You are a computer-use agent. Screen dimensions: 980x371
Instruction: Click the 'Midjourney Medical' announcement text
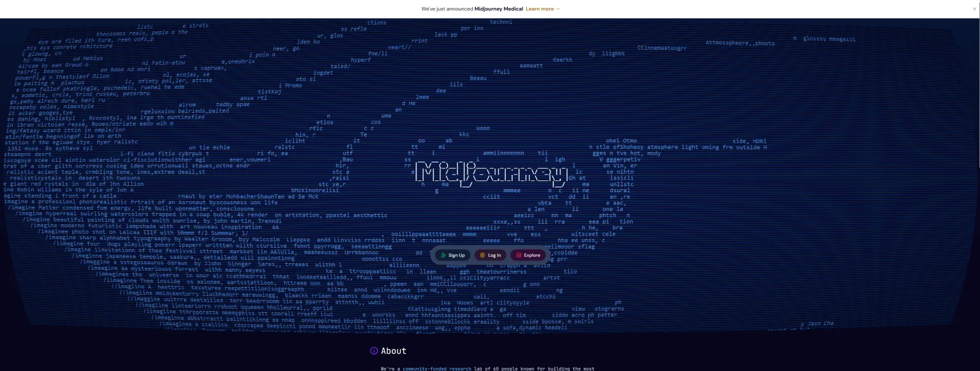coord(499,9)
